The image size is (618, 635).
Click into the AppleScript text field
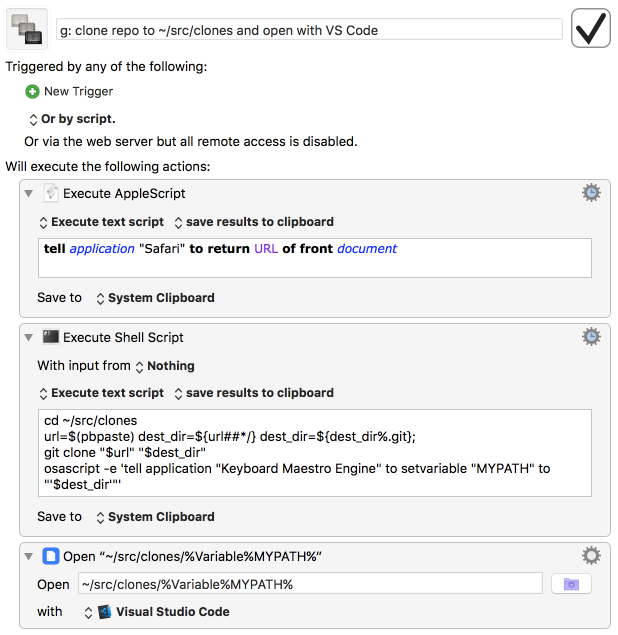pyautogui.click(x=313, y=257)
